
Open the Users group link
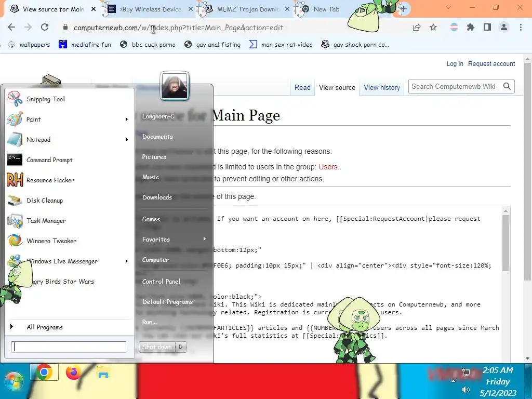pyautogui.click(x=328, y=167)
